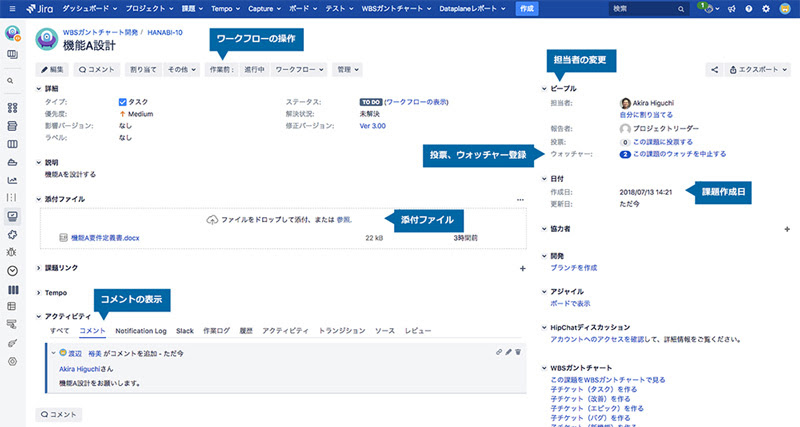The height and width of the screenshot is (427, 800).
Task: Click the trash delete icon on the comment
Action: (518, 352)
